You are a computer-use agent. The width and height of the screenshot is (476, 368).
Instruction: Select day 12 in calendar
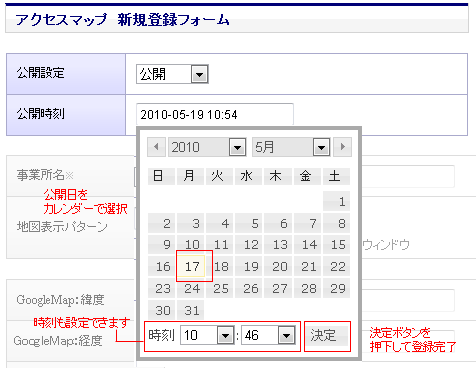(249, 245)
